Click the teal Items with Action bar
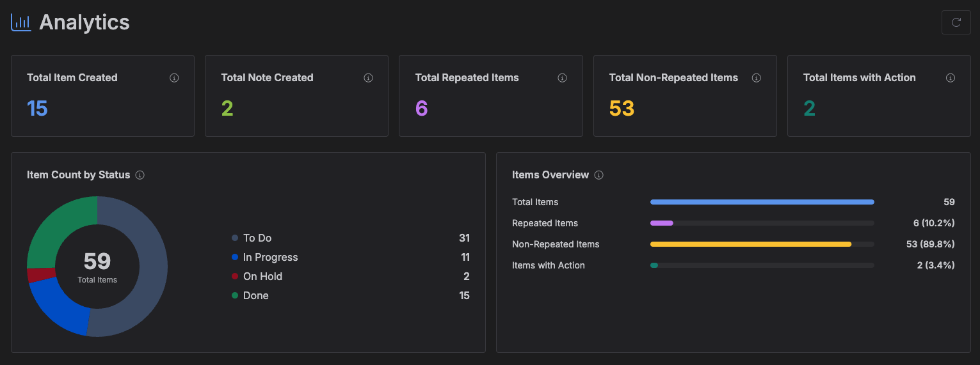The width and height of the screenshot is (980, 365). 654,265
